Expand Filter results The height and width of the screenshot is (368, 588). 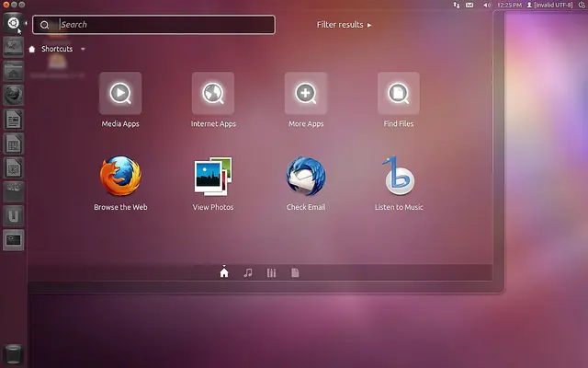344,25
